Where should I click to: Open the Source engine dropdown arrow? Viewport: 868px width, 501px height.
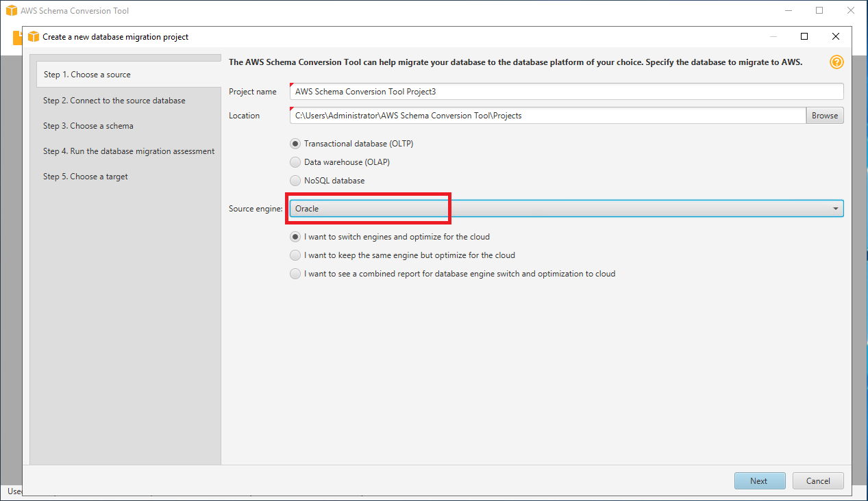click(836, 209)
